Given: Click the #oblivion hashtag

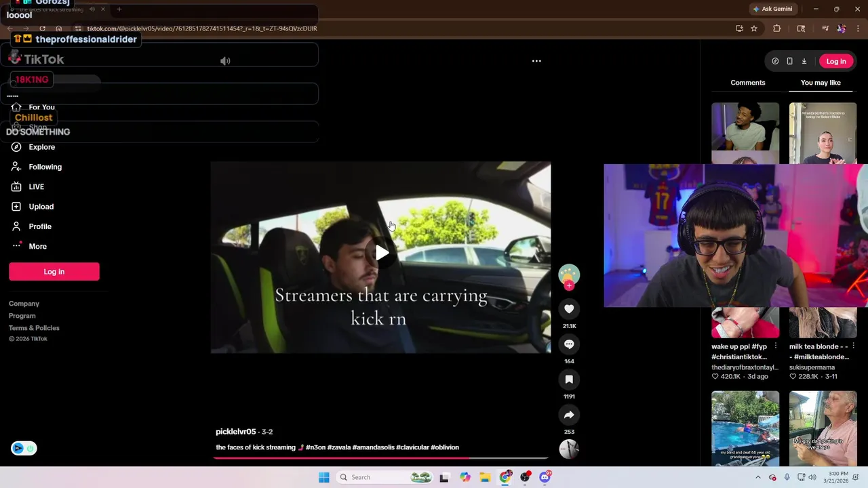Looking at the screenshot, I should pyautogui.click(x=445, y=447).
